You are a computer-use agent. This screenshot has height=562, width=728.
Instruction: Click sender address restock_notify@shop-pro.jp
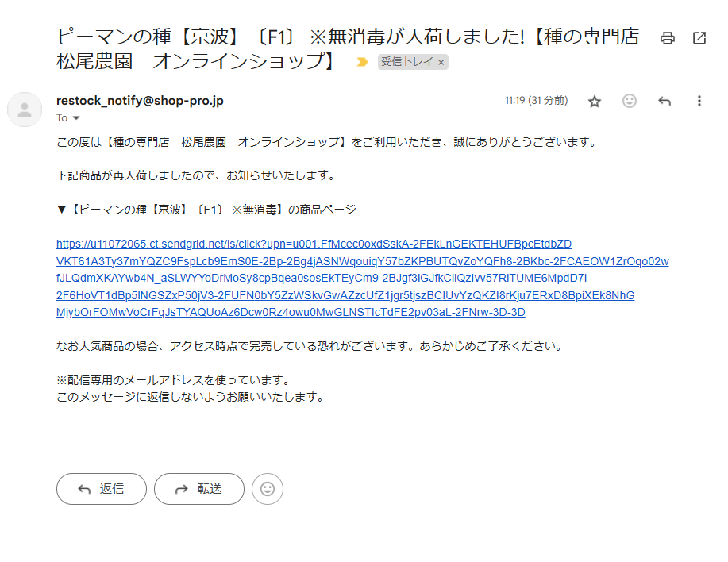tap(140, 101)
